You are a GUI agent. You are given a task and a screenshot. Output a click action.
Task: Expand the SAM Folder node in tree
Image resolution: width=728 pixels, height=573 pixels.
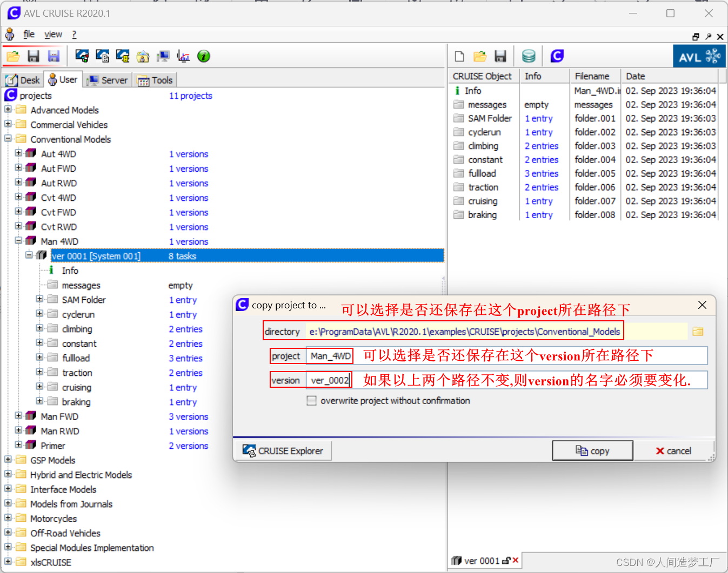(x=39, y=299)
